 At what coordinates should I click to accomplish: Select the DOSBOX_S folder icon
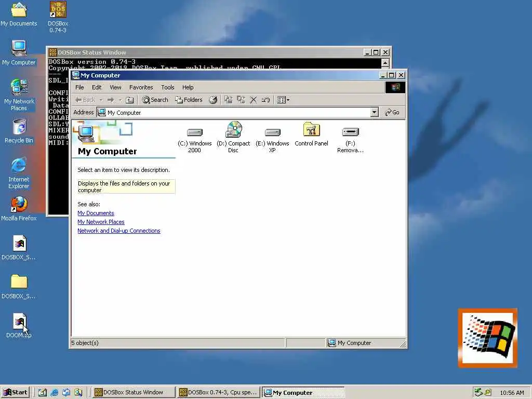pos(19,287)
